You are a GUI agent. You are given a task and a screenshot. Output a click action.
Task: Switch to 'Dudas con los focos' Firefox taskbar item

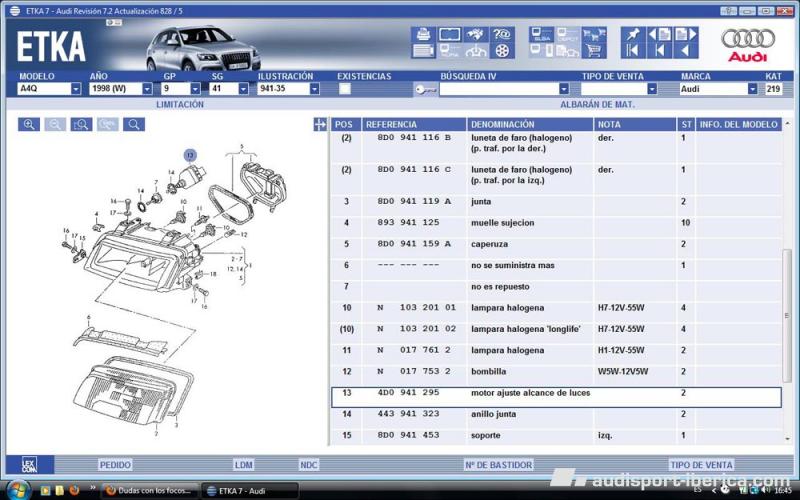coord(149,491)
